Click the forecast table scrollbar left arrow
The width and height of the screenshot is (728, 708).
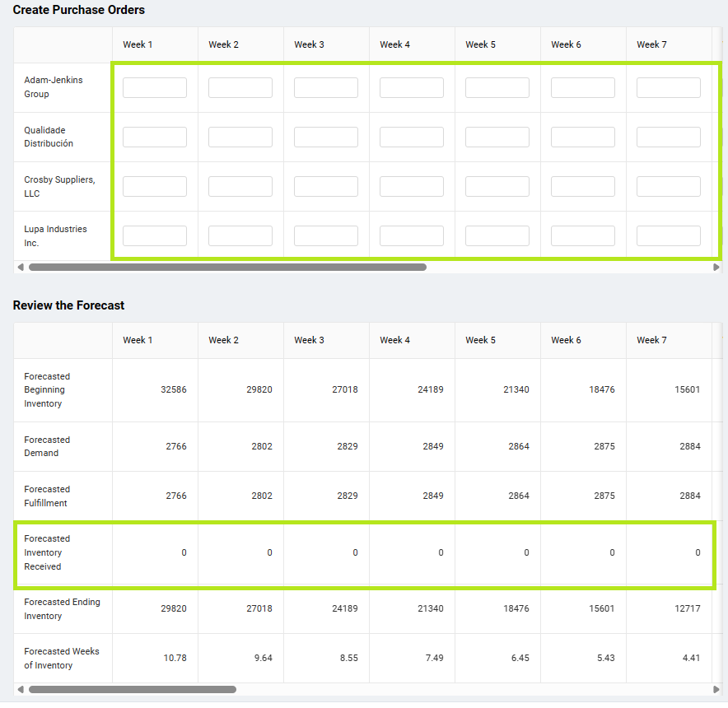click(20, 689)
